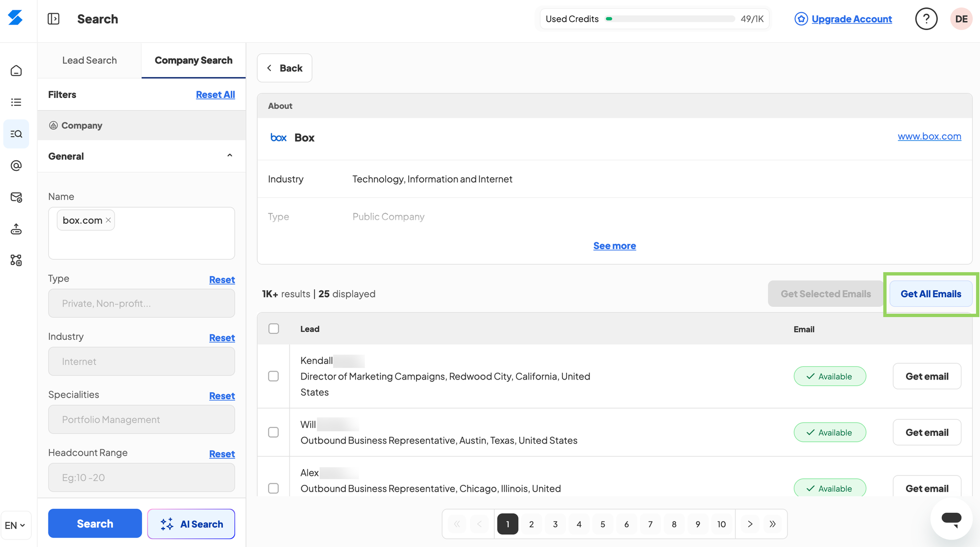Get email for Alex
The height and width of the screenshot is (547, 980).
(x=927, y=488)
